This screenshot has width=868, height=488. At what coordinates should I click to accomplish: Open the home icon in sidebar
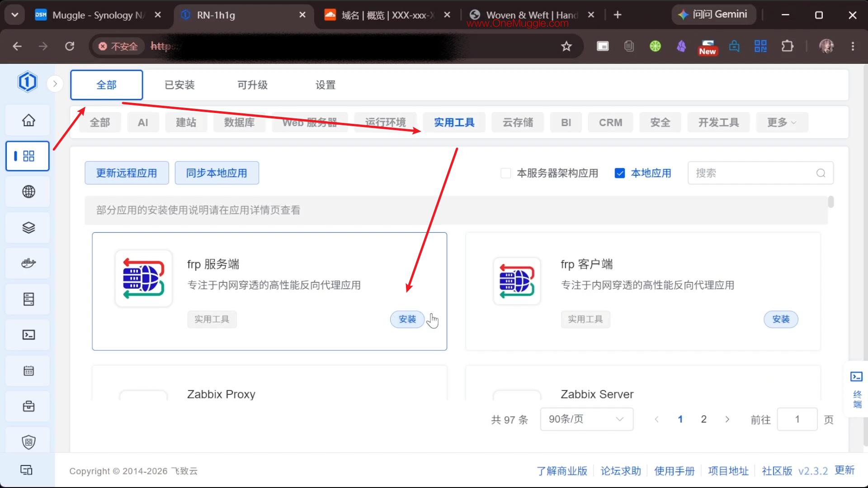tap(28, 120)
